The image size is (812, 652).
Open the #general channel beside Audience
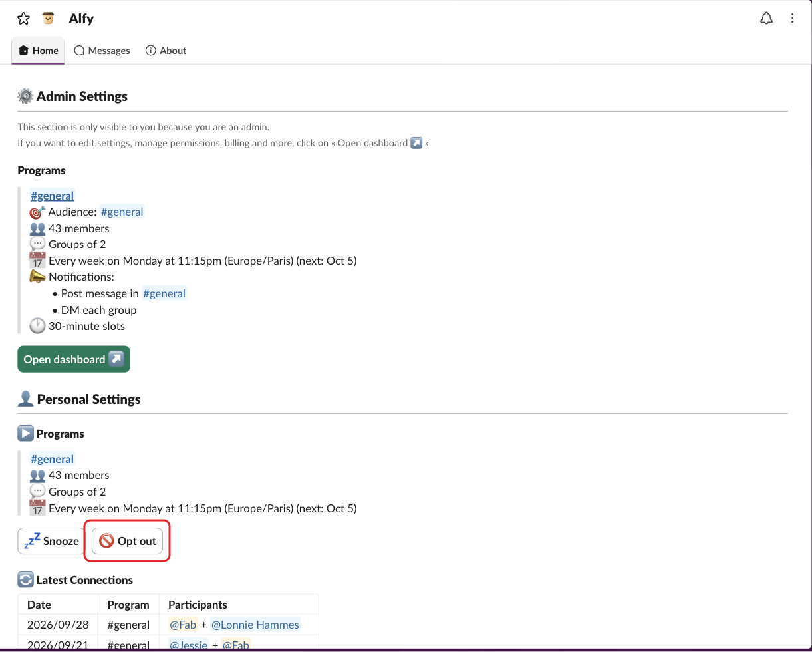pos(122,212)
